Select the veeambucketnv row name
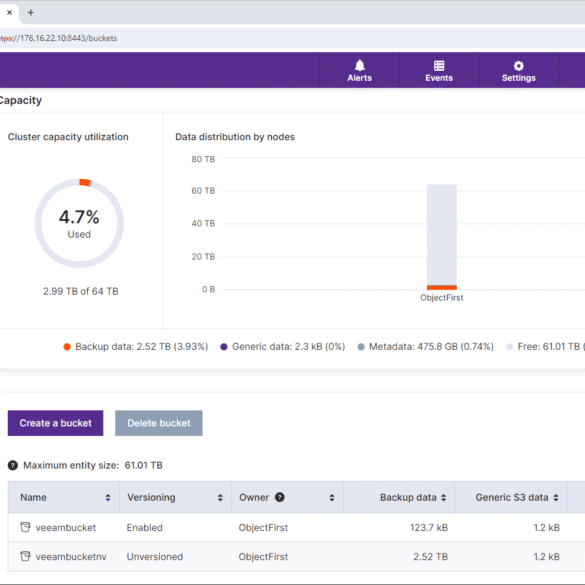The height and width of the screenshot is (585, 585). tap(71, 557)
